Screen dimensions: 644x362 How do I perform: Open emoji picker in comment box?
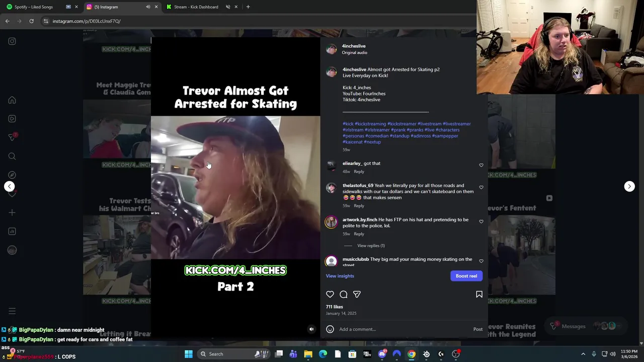click(330, 329)
